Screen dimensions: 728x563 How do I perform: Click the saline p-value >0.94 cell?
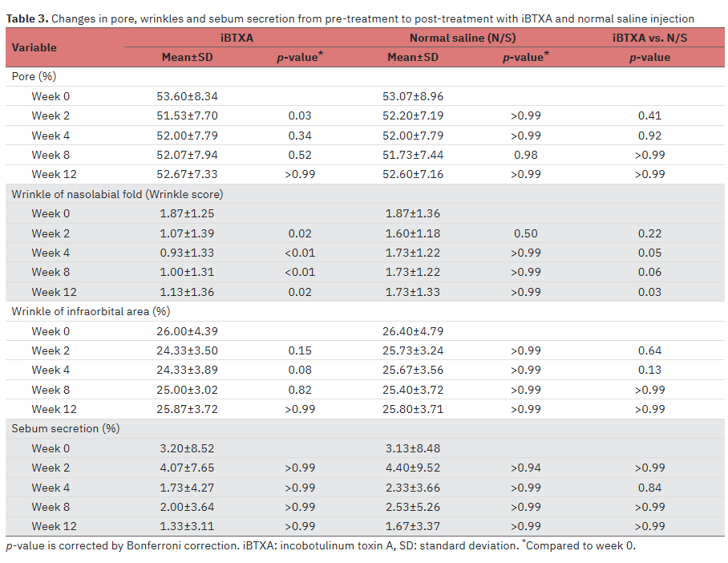tap(526, 468)
